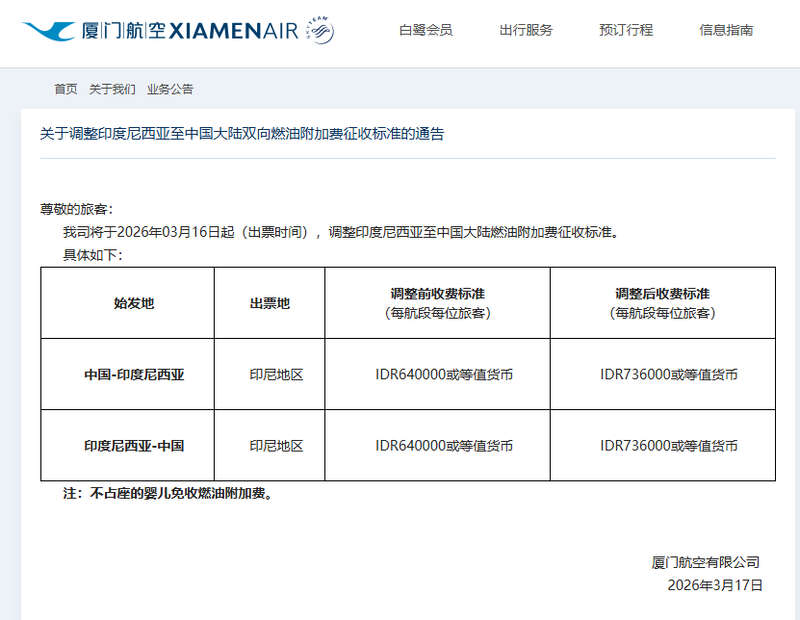
Task: Click the 厦门航空有限公司 signature text
Action: (705, 562)
